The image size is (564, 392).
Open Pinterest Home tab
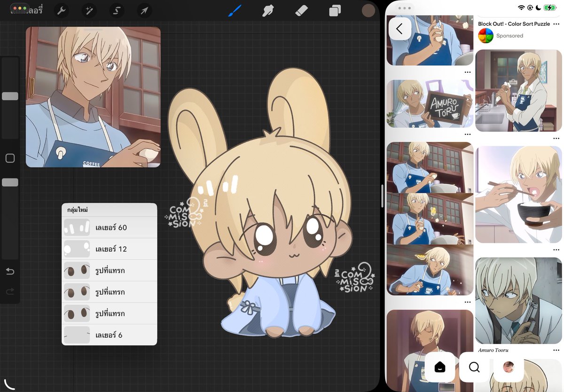click(x=440, y=367)
